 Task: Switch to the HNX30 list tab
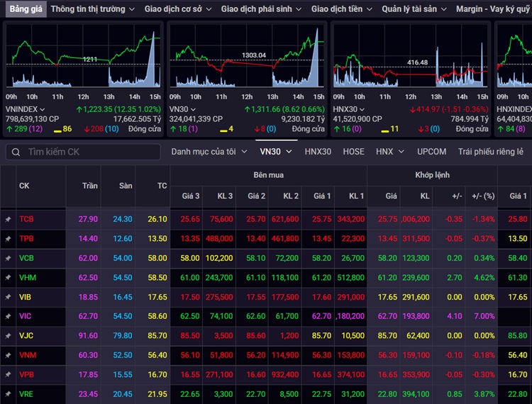point(318,152)
